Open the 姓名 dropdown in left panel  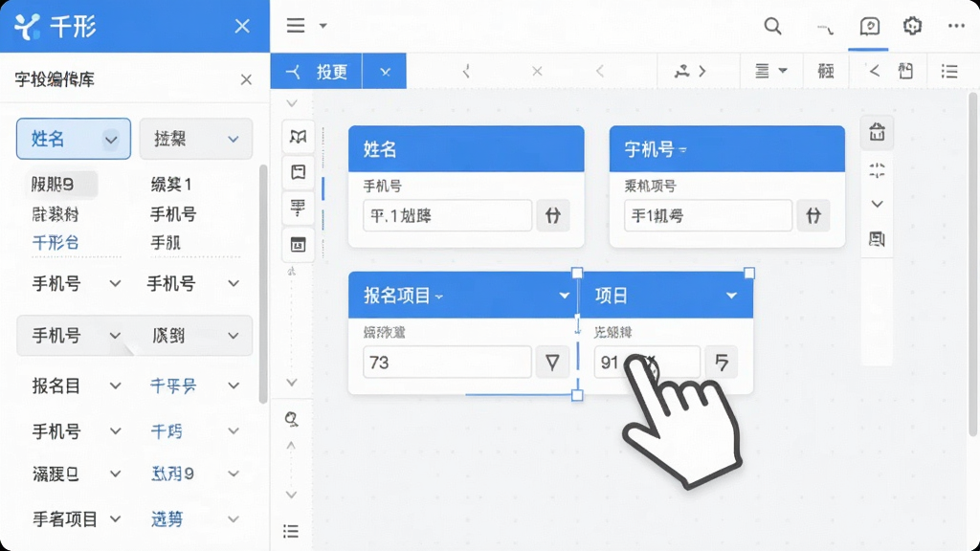tap(74, 139)
